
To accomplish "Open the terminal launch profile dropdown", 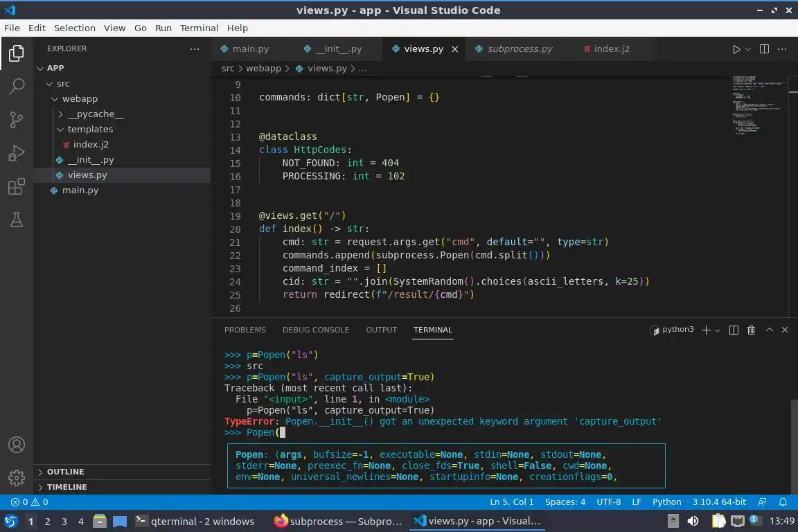I will click(x=718, y=330).
